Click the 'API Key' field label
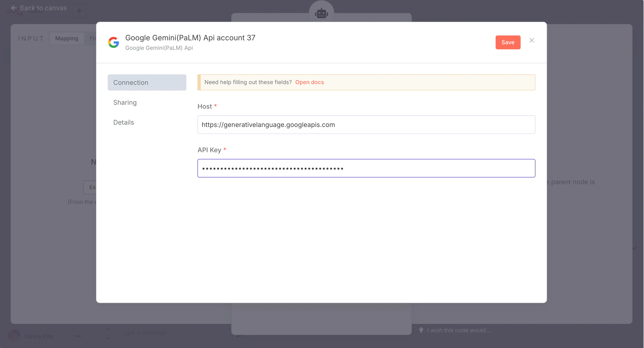 [209, 150]
